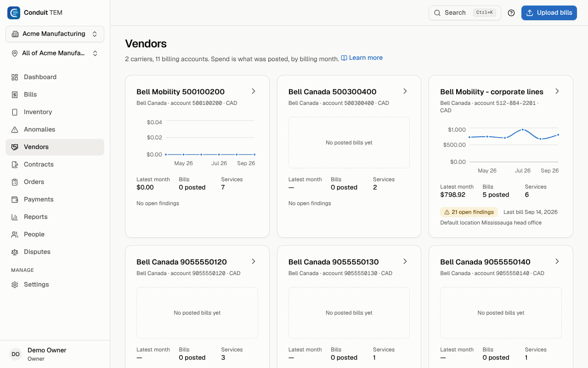Click the search magnifier icon
Viewport: 588px width, 368px height.
point(437,13)
